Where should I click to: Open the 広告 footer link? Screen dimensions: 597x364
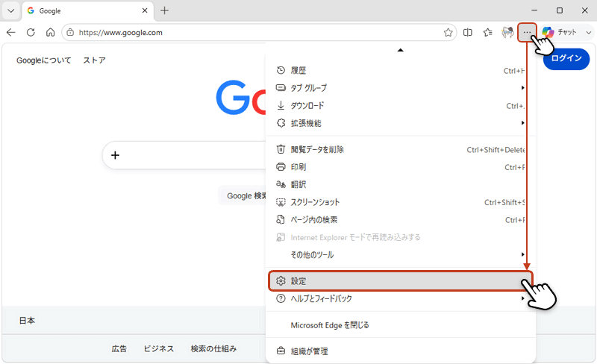click(x=119, y=349)
